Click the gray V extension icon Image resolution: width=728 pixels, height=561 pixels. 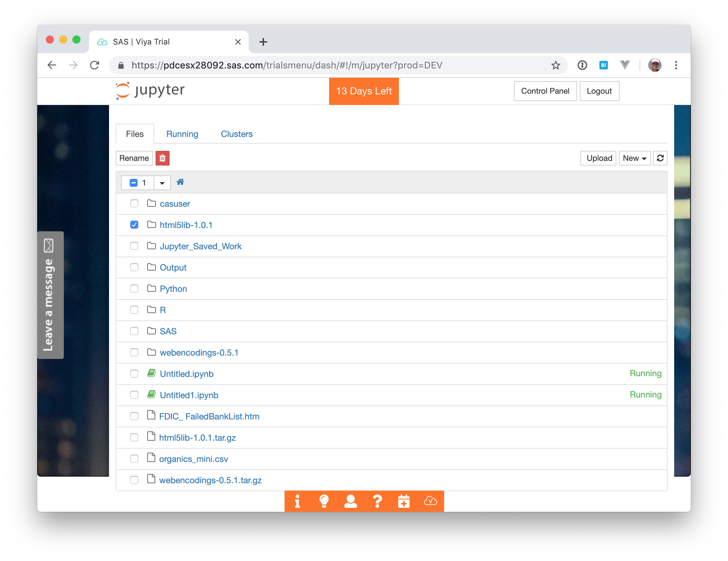tap(625, 65)
